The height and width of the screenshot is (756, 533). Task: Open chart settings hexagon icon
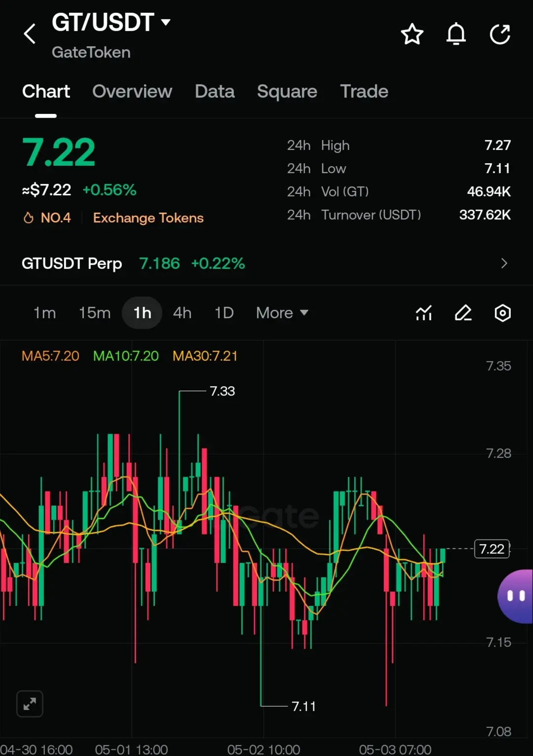click(x=502, y=313)
